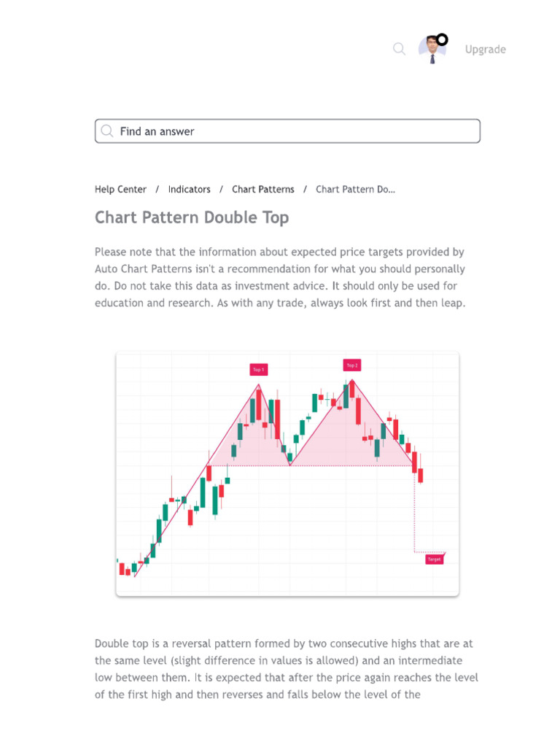Click the notification dot on the avatar
This screenshot has height=747, width=560.
click(x=443, y=39)
